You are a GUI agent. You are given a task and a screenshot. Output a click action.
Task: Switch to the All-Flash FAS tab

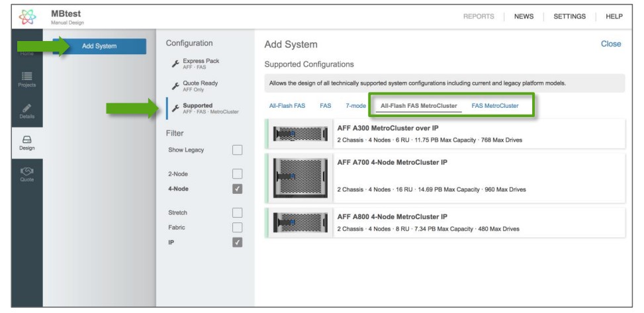(287, 106)
